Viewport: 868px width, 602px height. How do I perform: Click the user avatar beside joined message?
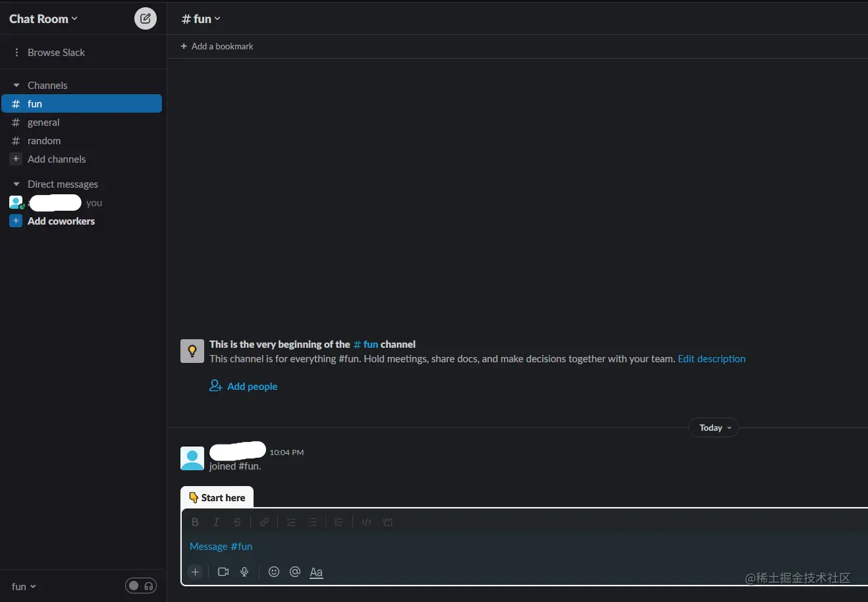[x=192, y=458]
